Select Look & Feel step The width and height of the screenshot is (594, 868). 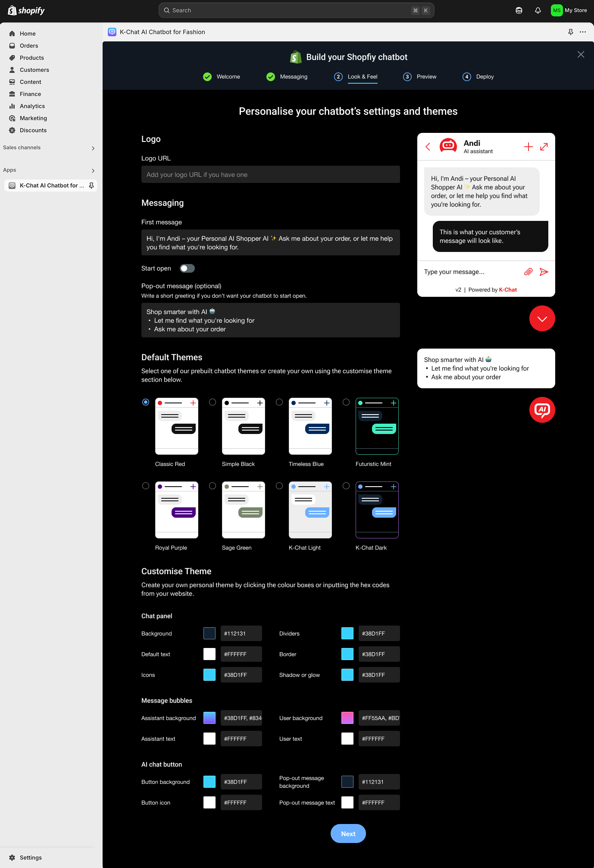tap(356, 77)
